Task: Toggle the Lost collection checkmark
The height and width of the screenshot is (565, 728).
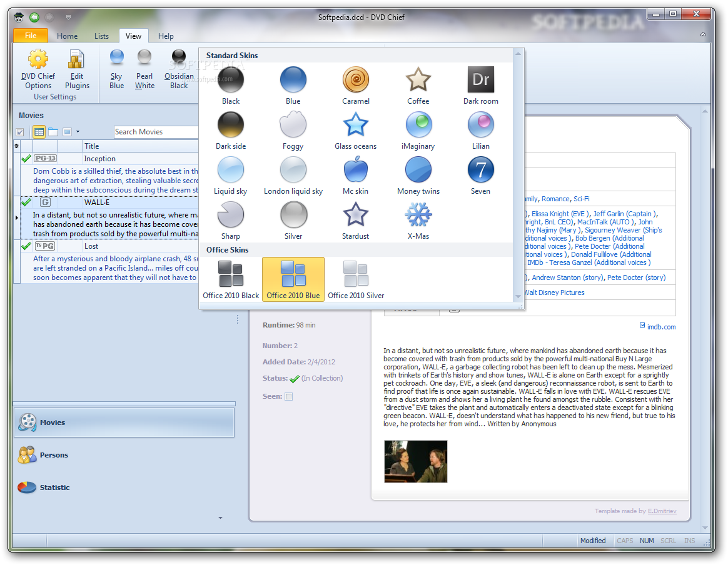Action: (x=26, y=246)
